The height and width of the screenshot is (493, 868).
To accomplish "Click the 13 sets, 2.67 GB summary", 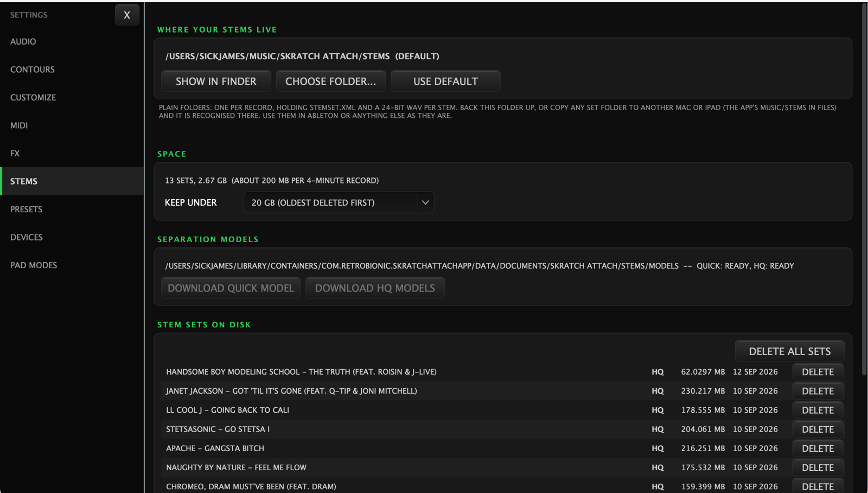I will [272, 180].
